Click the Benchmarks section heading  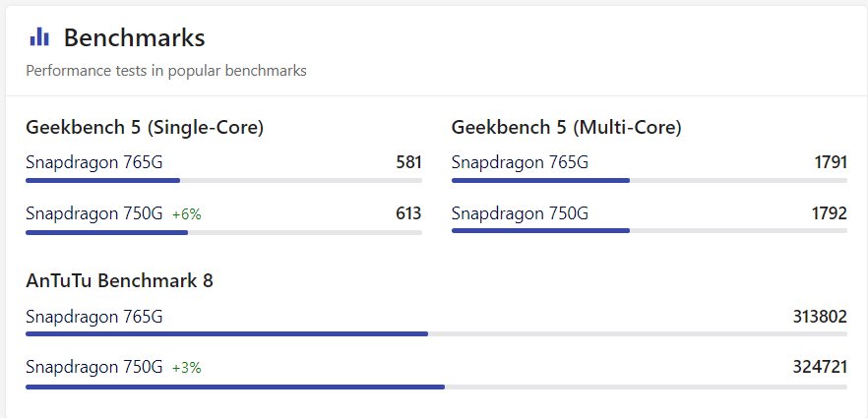tap(135, 38)
